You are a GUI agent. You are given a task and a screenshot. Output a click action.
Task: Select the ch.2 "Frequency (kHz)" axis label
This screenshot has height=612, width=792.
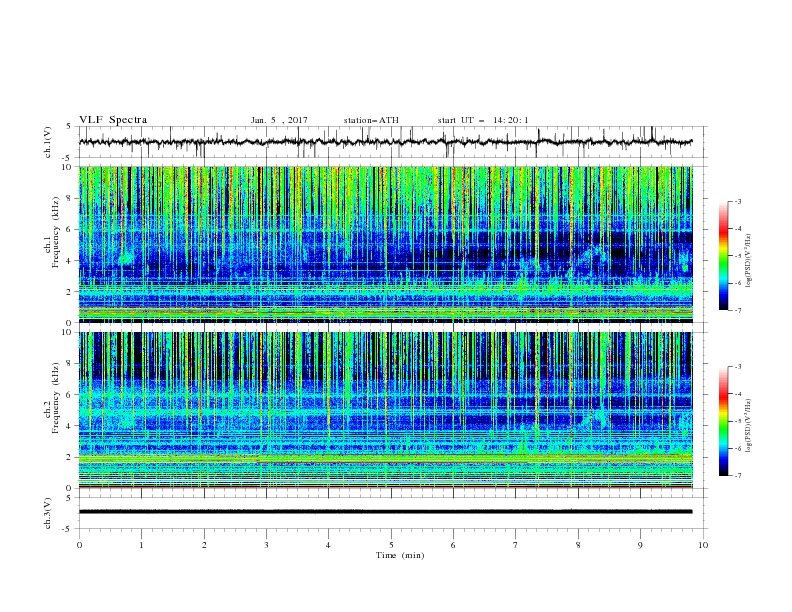56,398
